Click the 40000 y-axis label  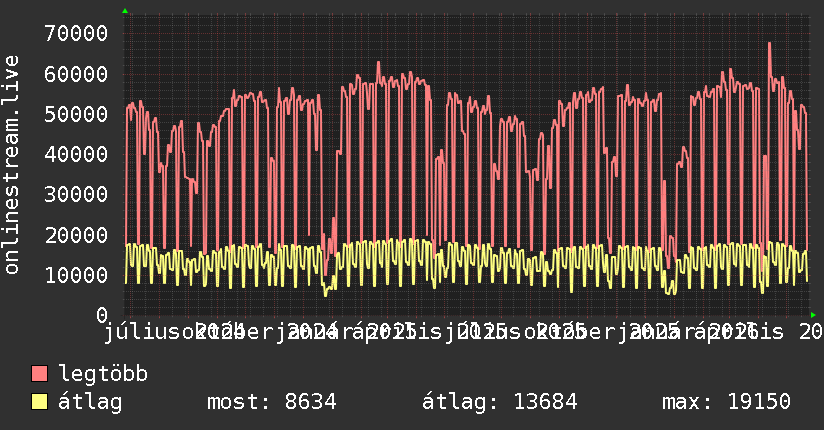coord(76,154)
